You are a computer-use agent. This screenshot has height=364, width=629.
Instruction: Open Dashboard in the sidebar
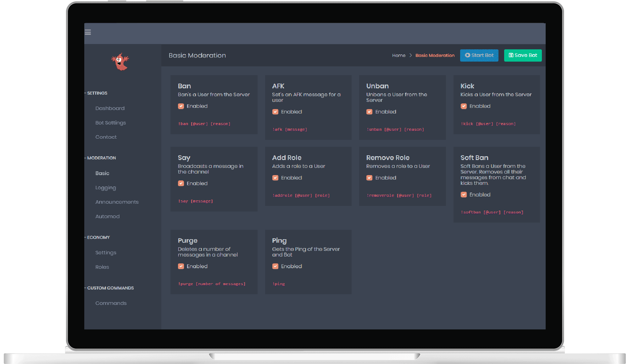[x=110, y=108]
